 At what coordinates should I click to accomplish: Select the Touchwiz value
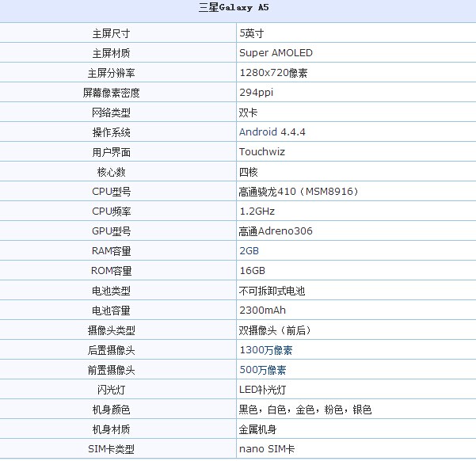262,152
